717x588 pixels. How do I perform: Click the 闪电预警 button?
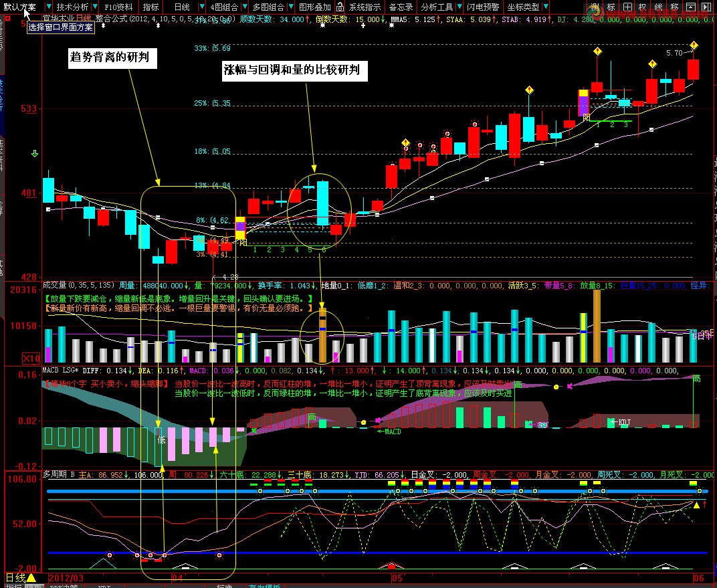pyautogui.click(x=483, y=7)
